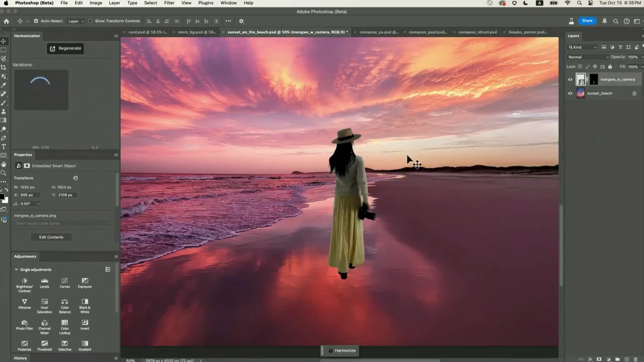Open the Filter menu

coord(169,3)
